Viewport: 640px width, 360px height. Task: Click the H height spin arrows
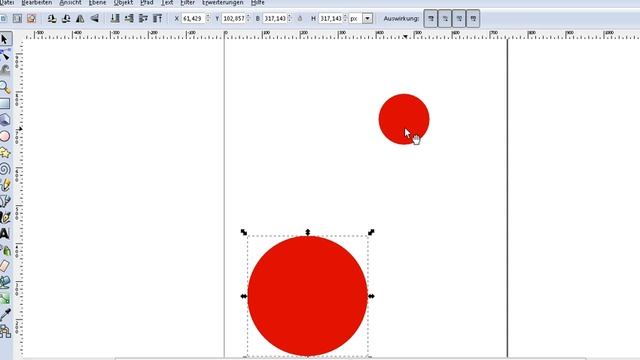click(x=345, y=18)
